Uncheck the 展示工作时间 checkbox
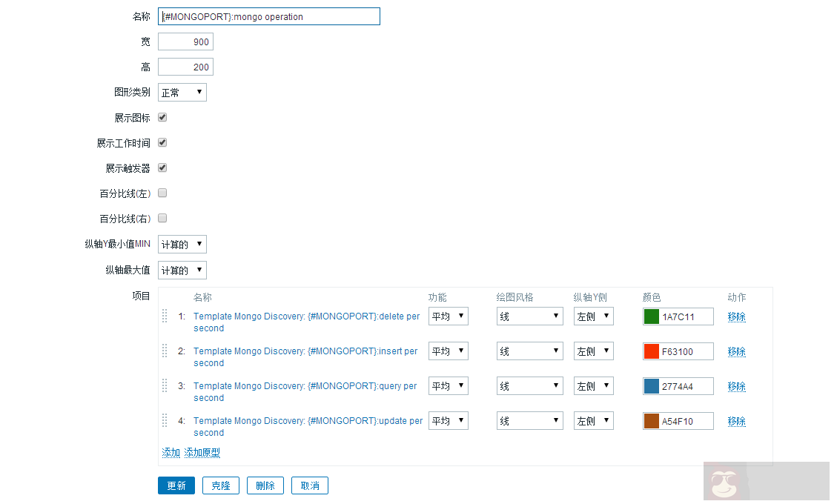Screen dimensions: 837x504 pos(162,142)
